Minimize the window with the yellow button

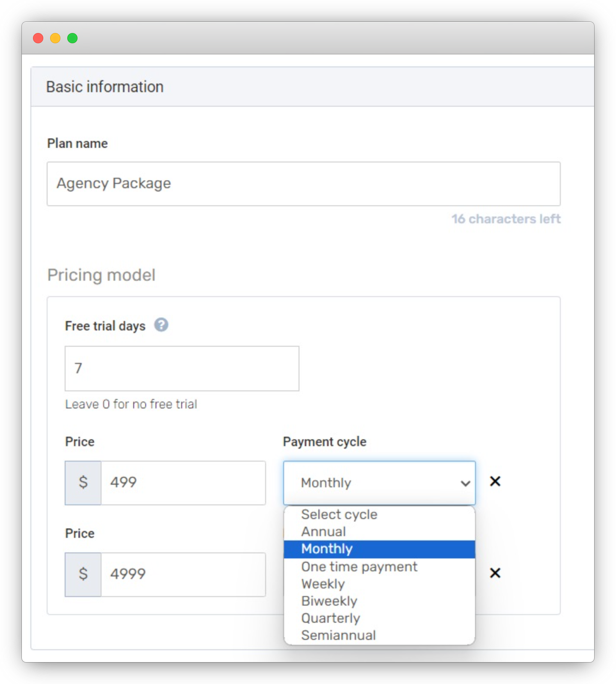[x=55, y=38]
